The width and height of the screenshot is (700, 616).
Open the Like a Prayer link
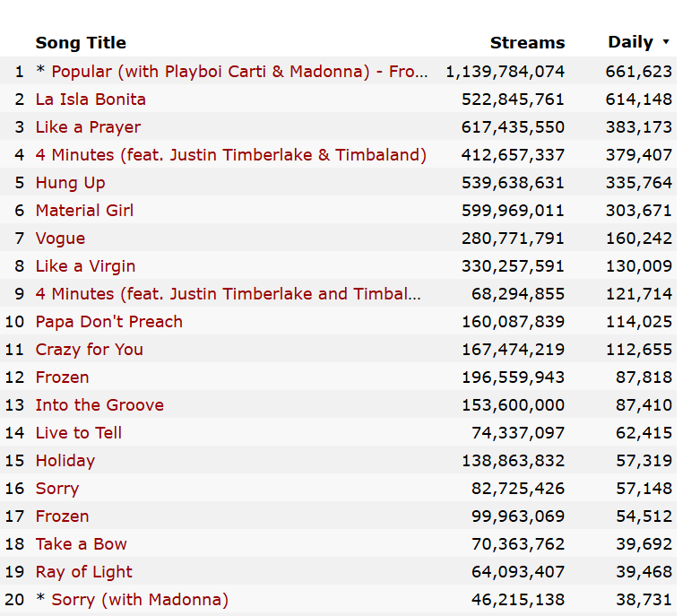pos(88,126)
